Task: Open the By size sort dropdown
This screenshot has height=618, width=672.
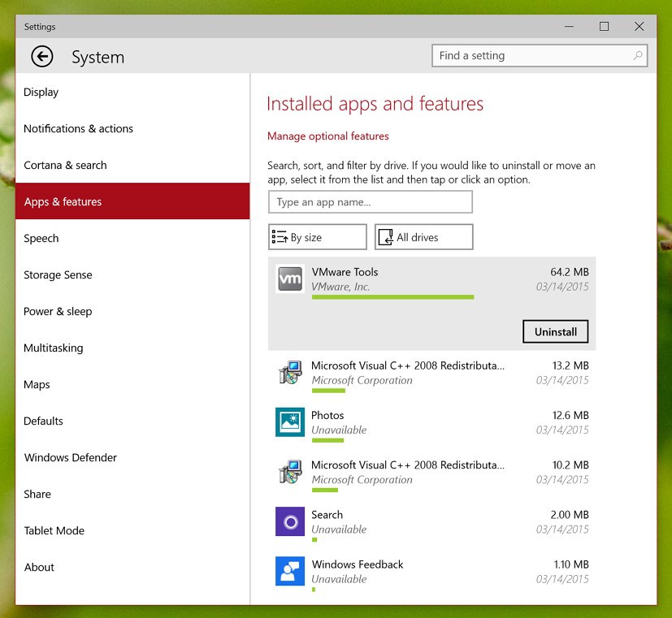Action: pyautogui.click(x=318, y=237)
